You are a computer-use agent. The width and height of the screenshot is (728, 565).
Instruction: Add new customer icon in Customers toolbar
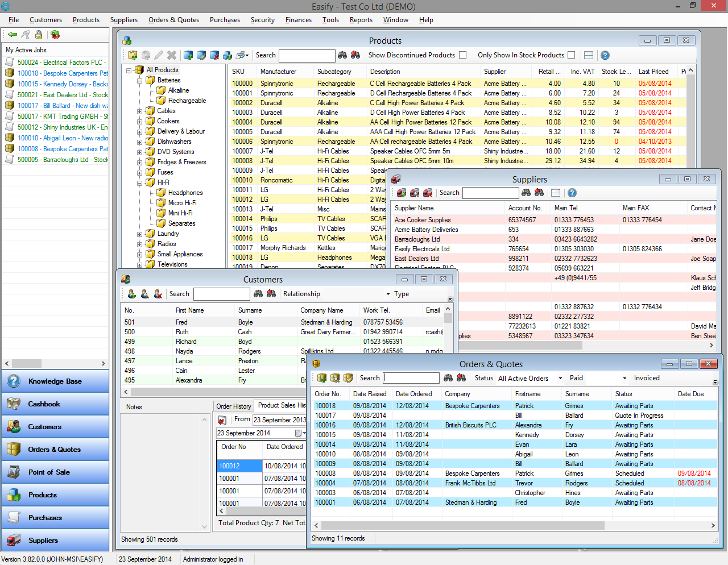pos(131,294)
